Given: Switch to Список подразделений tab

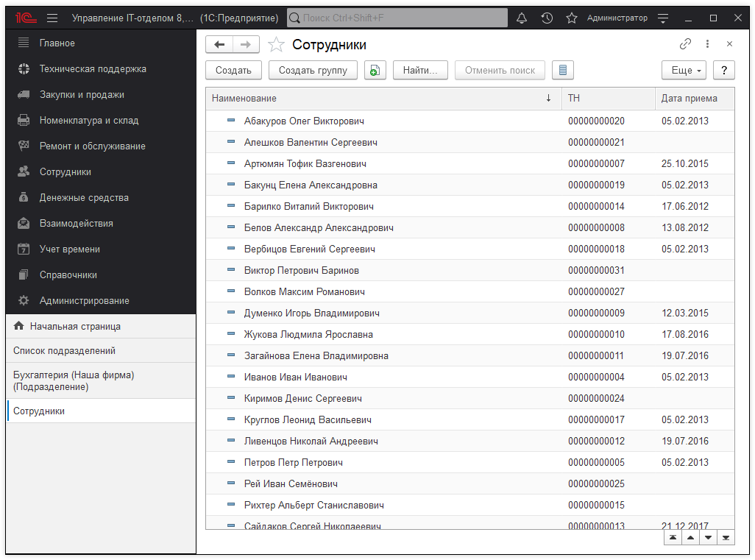Looking at the screenshot, I should [x=64, y=351].
